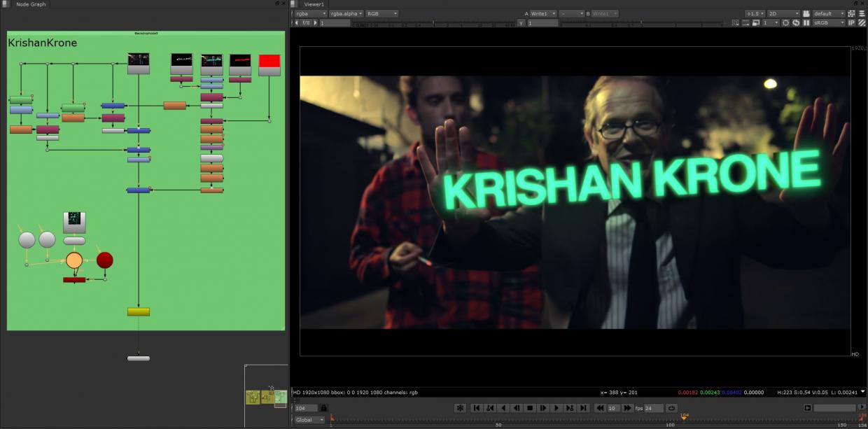This screenshot has width=868, height=429.
Task: Click the play forward button
Action: pyautogui.click(x=556, y=408)
